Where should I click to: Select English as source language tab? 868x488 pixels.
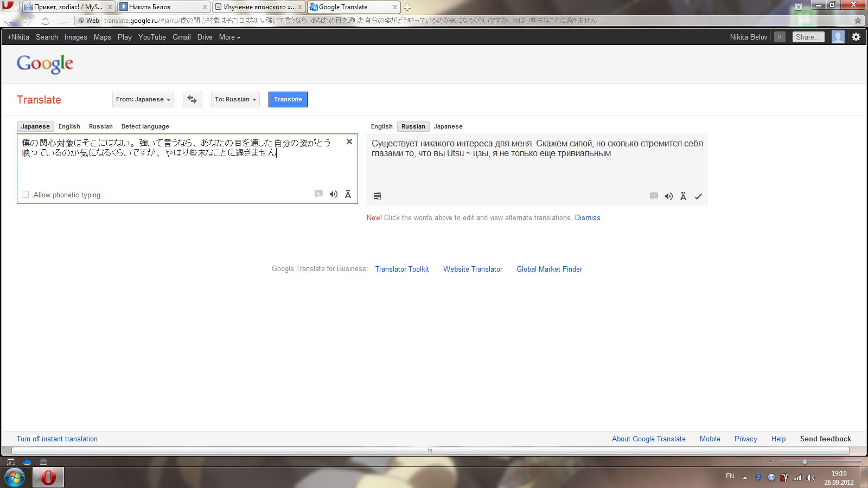pyautogui.click(x=69, y=126)
